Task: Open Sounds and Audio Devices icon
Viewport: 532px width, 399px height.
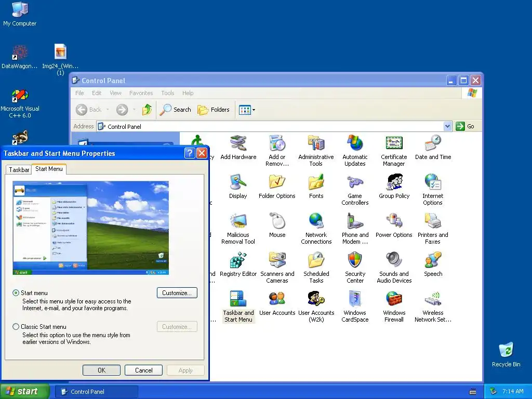Action: click(x=394, y=268)
